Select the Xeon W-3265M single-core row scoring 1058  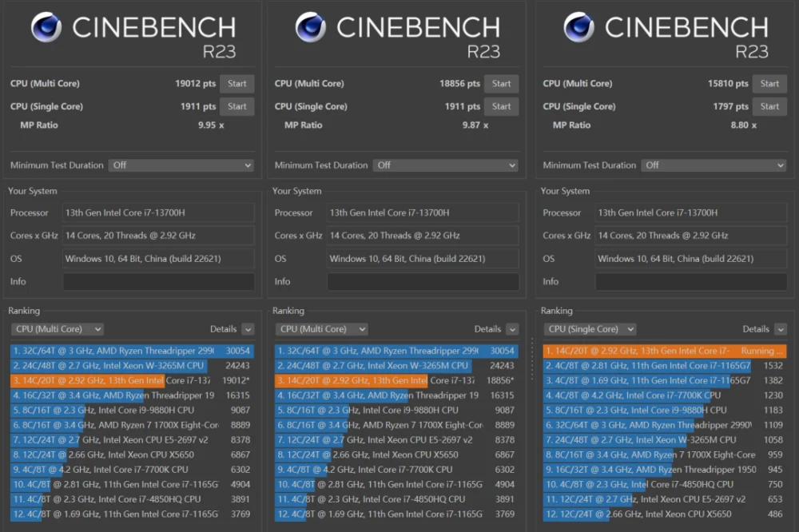tap(665, 440)
